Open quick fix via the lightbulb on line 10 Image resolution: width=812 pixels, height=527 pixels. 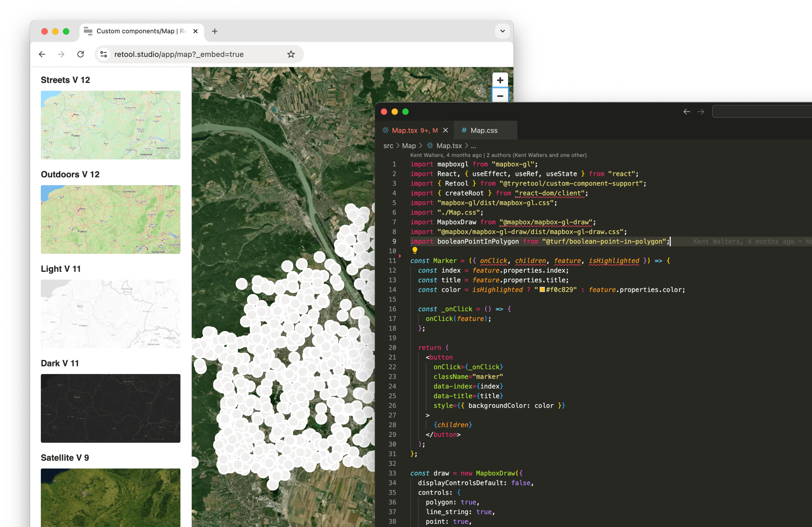click(415, 251)
